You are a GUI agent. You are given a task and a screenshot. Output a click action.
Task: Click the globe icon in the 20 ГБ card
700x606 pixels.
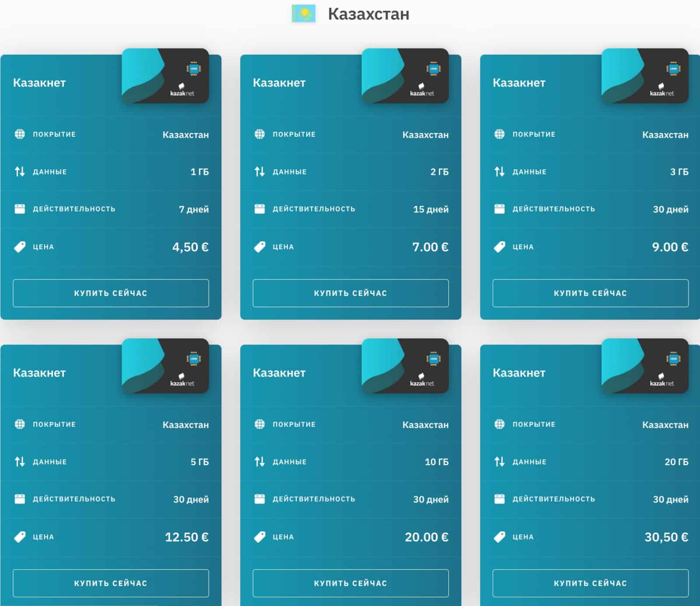point(499,424)
